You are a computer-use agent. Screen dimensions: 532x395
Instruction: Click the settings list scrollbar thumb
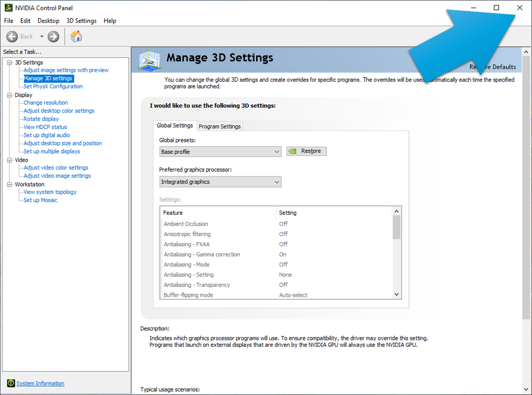[397, 227]
